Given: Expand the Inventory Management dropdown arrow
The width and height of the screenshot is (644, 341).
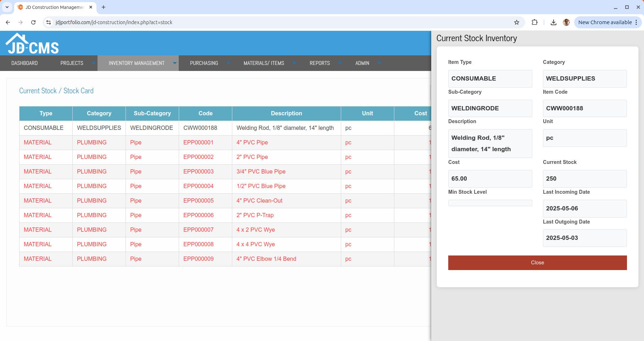Looking at the screenshot, I should 174,63.
